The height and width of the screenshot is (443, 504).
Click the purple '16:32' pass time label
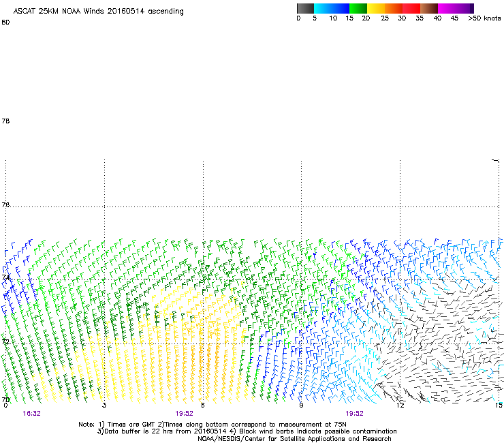tap(31, 414)
